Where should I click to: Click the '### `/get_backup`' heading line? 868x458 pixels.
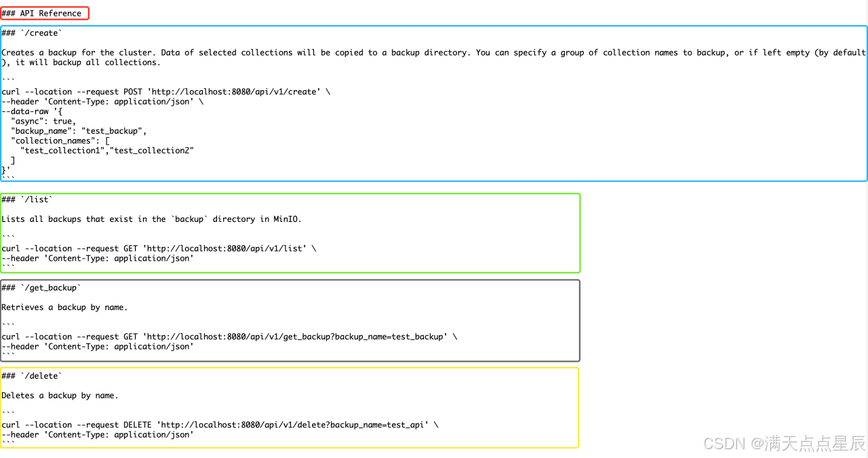pyautogui.click(x=41, y=288)
